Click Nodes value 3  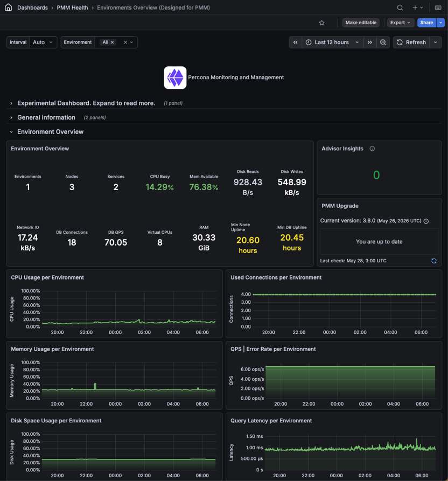72,187
